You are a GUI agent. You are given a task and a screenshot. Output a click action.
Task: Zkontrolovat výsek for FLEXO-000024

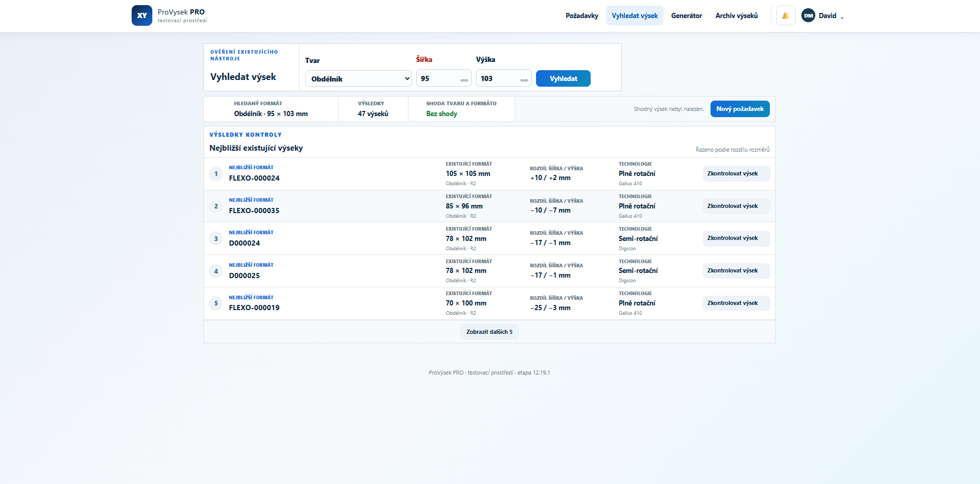(x=736, y=173)
